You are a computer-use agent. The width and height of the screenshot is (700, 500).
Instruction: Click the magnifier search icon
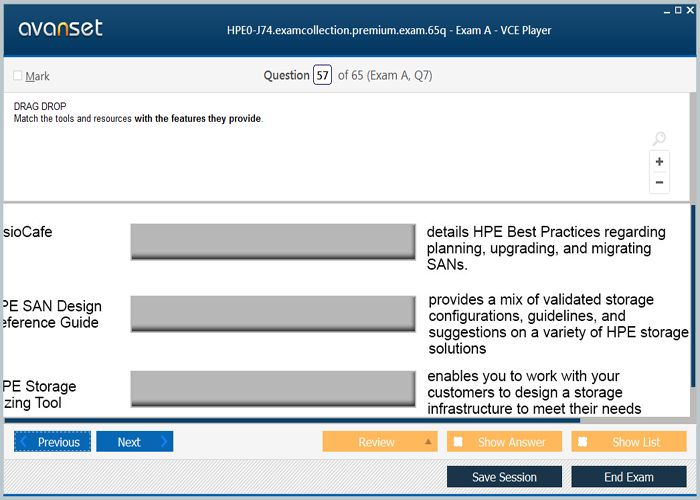(x=659, y=138)
